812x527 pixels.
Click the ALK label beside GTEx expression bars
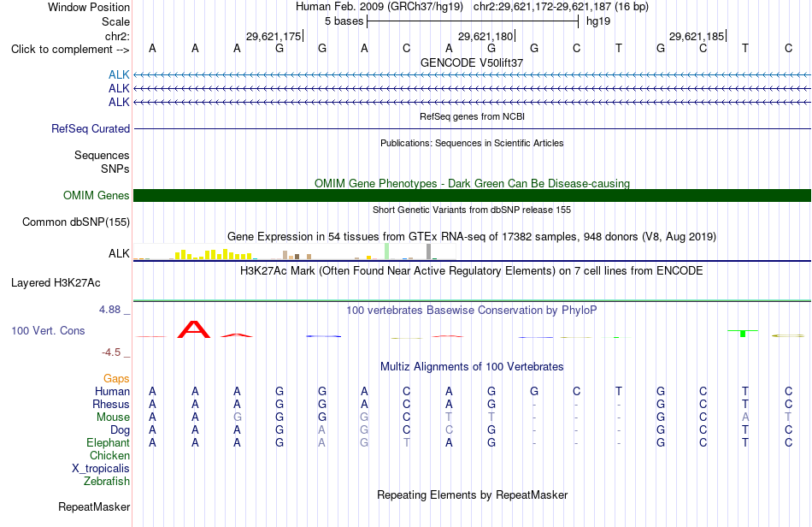click(x=119, y=253)
